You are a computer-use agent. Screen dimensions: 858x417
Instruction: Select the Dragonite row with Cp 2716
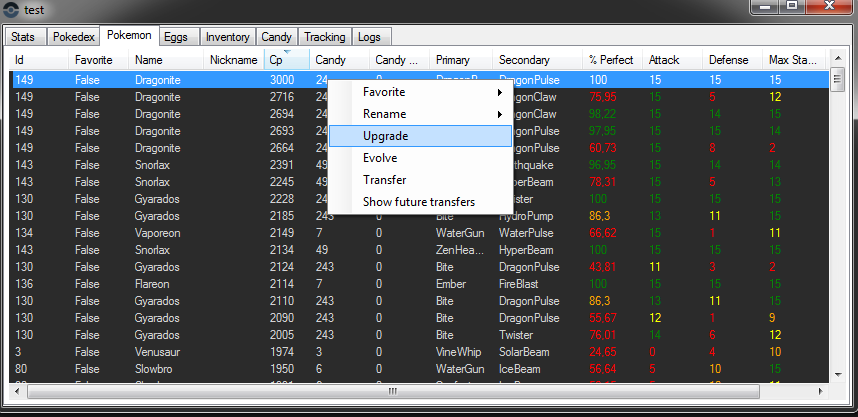[420, 97]
